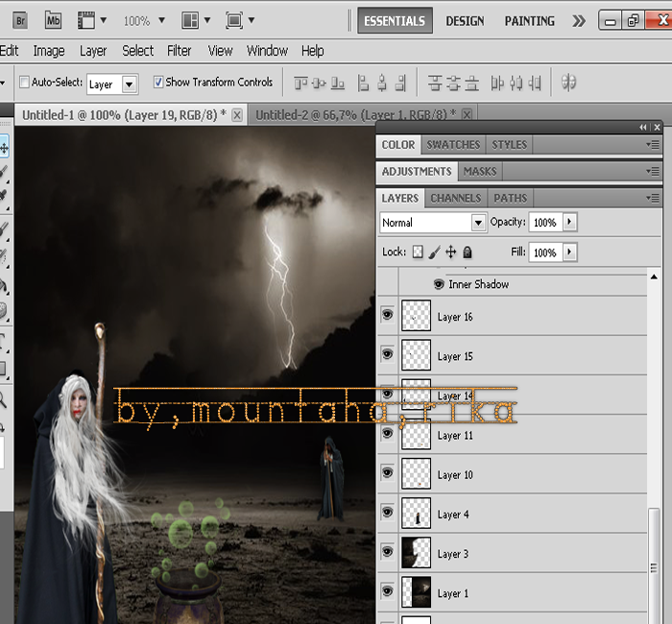The image size is (672, 624).
Task: Switch to the Paths tab
Action: [x=510, y=198]
